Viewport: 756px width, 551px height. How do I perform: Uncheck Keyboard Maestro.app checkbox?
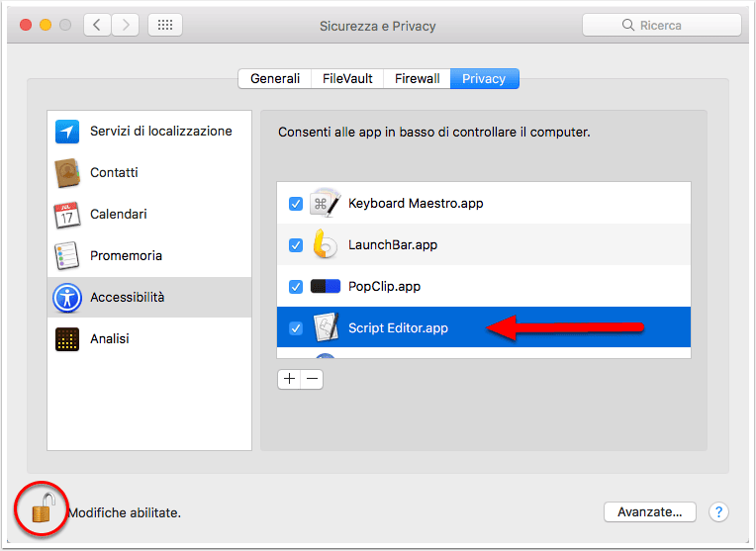(296, 204)
